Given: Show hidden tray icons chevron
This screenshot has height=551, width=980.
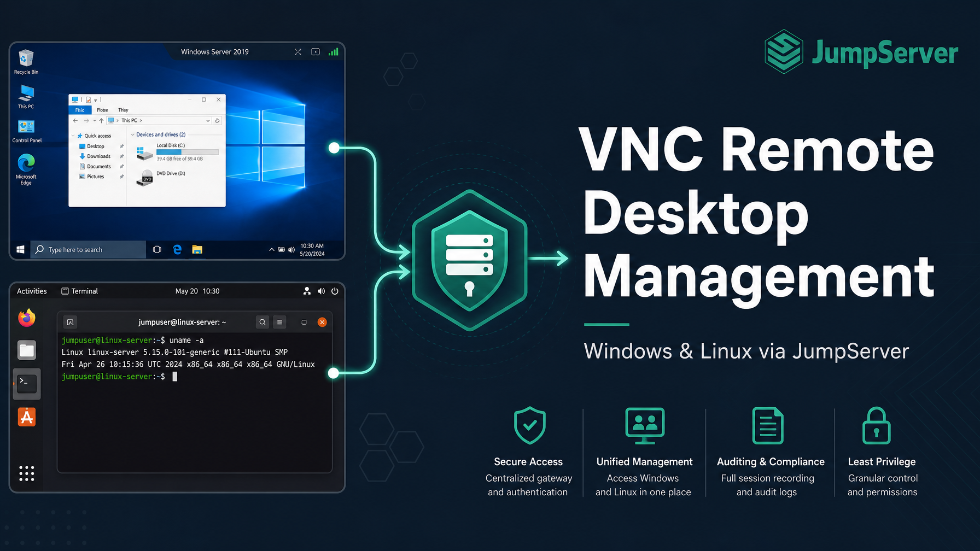Looking at the screenshot, I should (x=271, y=250).
